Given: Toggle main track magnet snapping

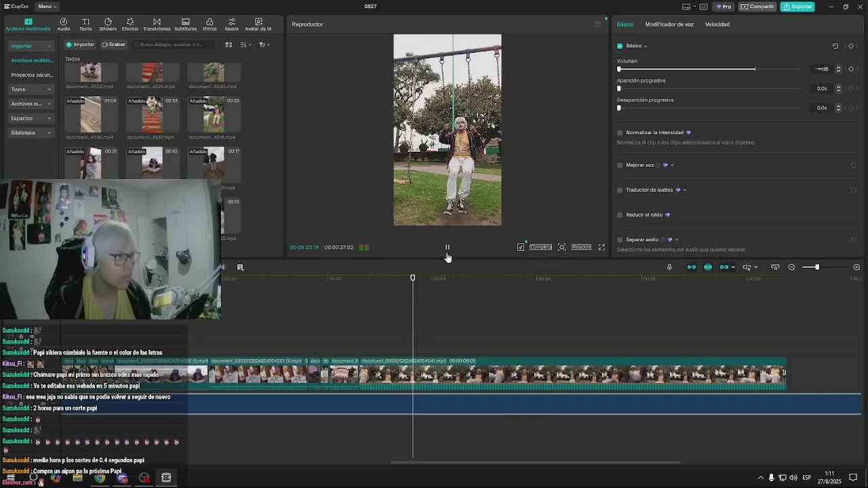Looking at the screenshot, I should (692, 267).
